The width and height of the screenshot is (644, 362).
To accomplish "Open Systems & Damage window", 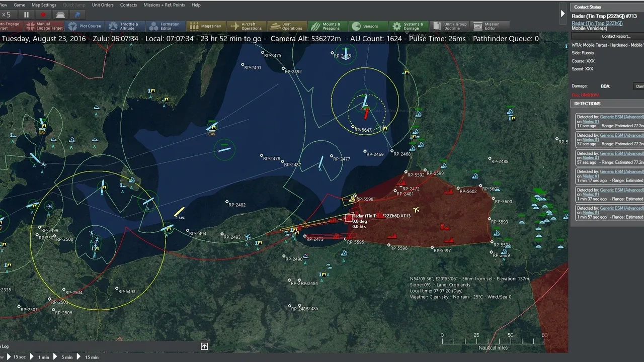I will click(x=408, y=26).
